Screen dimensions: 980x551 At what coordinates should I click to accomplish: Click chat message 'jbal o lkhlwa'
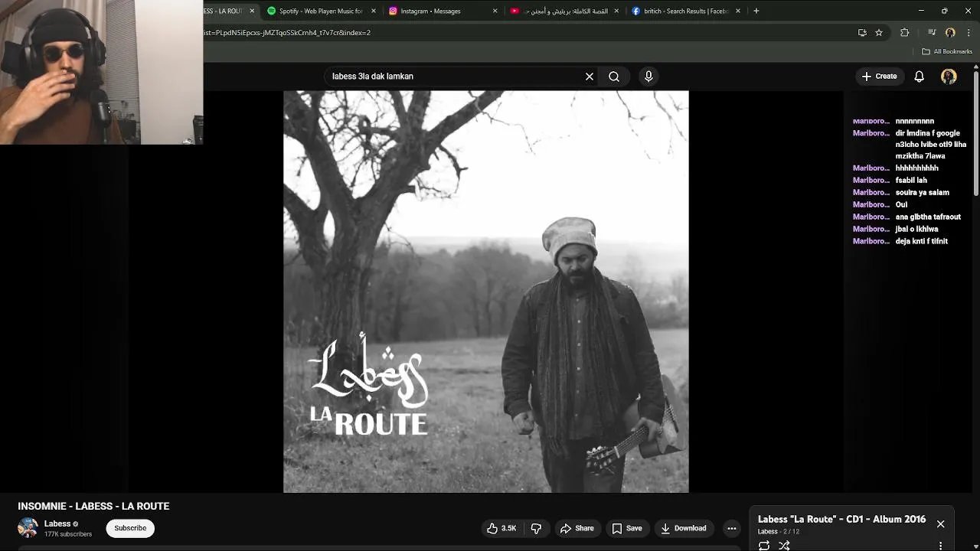pos(917,229)
